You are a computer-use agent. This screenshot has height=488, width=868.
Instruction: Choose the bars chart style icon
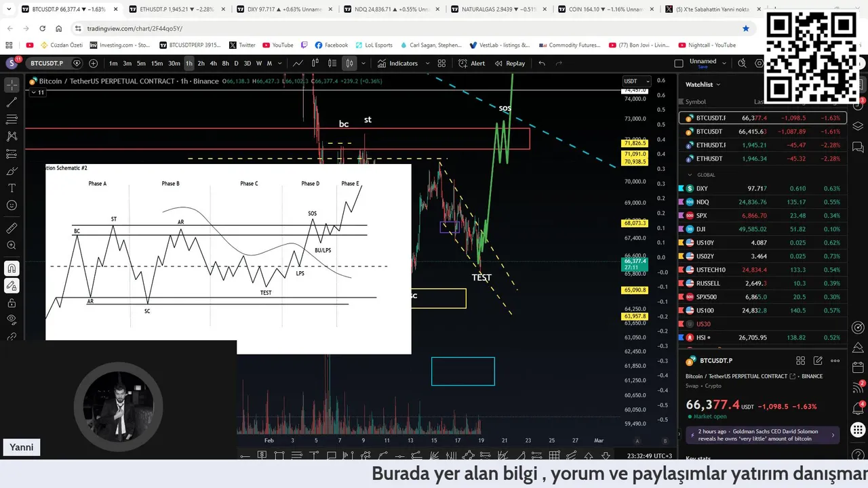(315, 63)
